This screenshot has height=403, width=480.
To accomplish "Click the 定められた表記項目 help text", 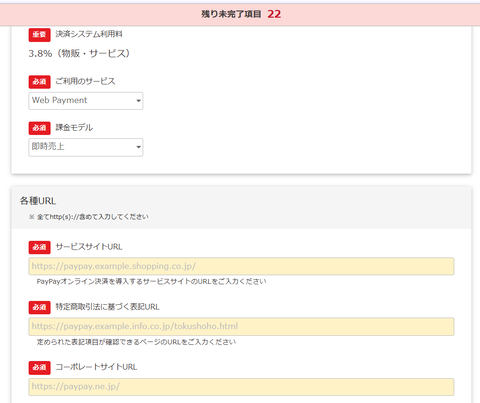I will [136, 342].
